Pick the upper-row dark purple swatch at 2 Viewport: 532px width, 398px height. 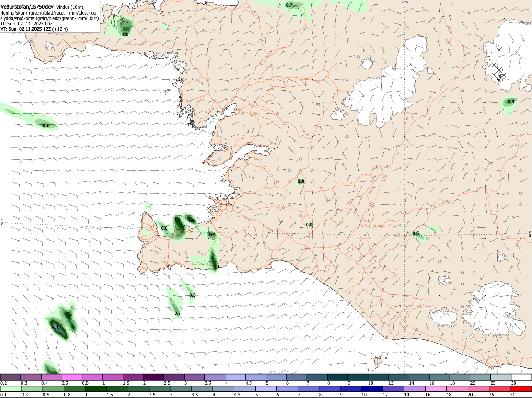click(x=153, y=377)
